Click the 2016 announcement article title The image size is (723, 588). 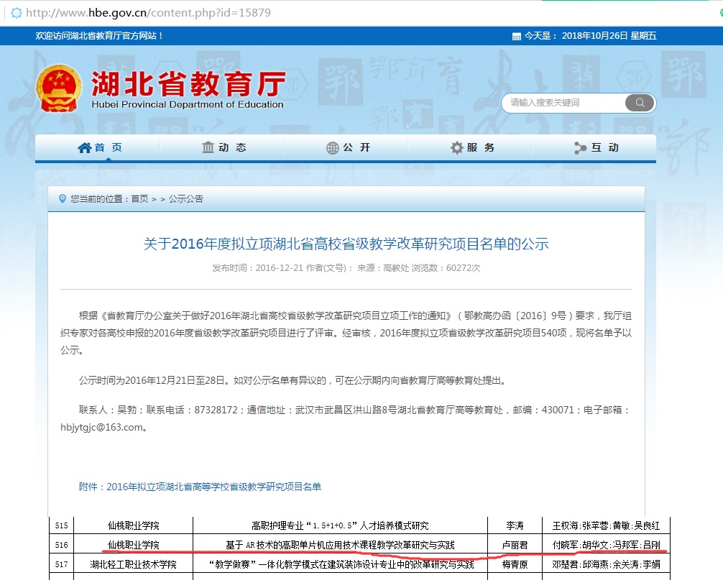(346, 244)
